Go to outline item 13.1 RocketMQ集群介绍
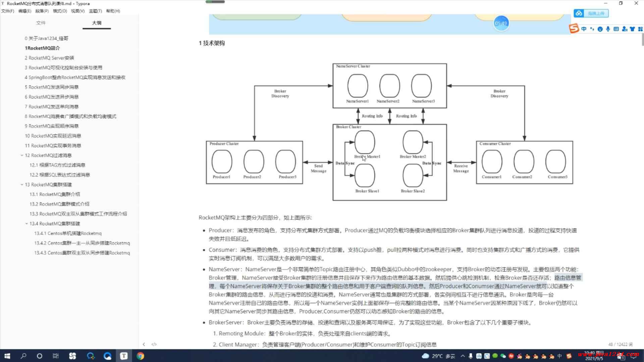644x362 pixels. [x=55, y=194]
